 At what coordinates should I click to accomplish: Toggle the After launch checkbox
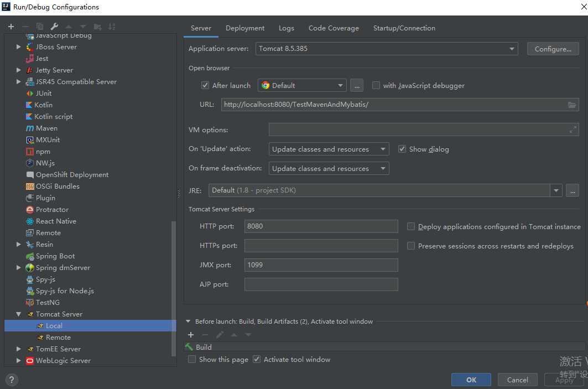[205, 85]
